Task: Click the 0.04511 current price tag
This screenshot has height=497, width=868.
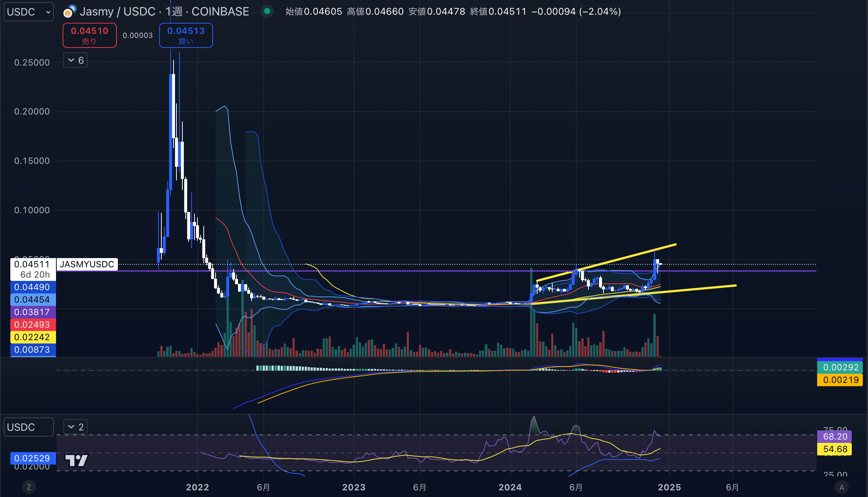Action: (32, 264)
